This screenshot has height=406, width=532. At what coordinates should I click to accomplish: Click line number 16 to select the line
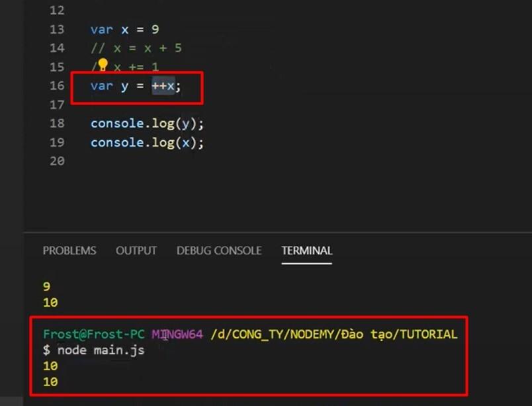click(56, 86)
